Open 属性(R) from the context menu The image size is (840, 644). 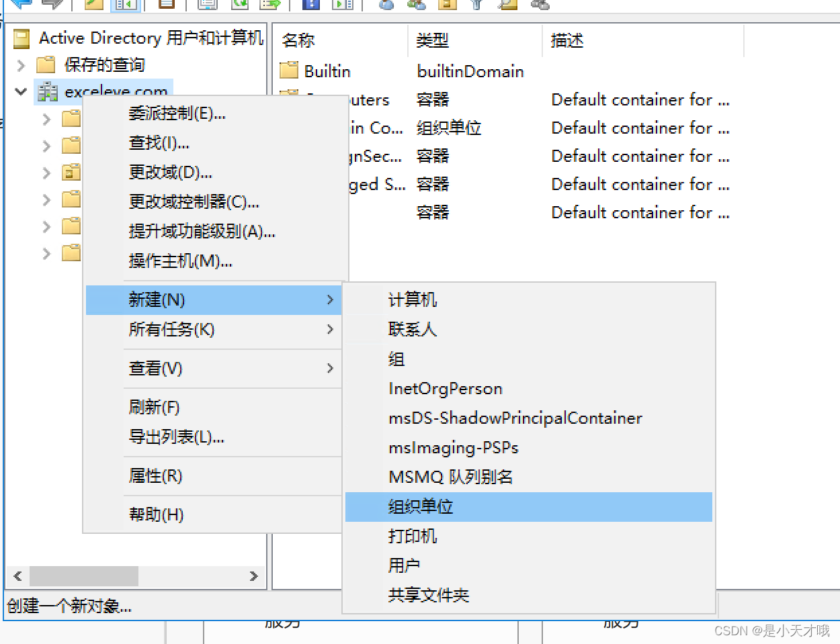(x=156, y=476)
